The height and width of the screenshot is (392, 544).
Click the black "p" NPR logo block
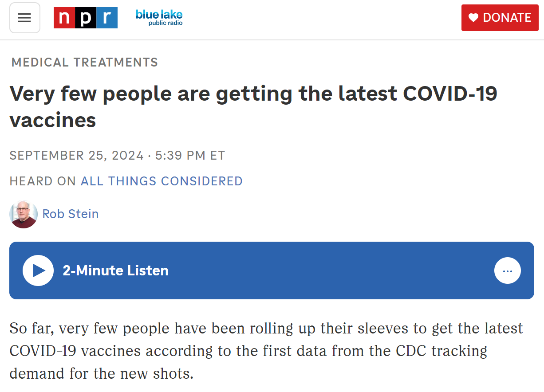(86, 18)
